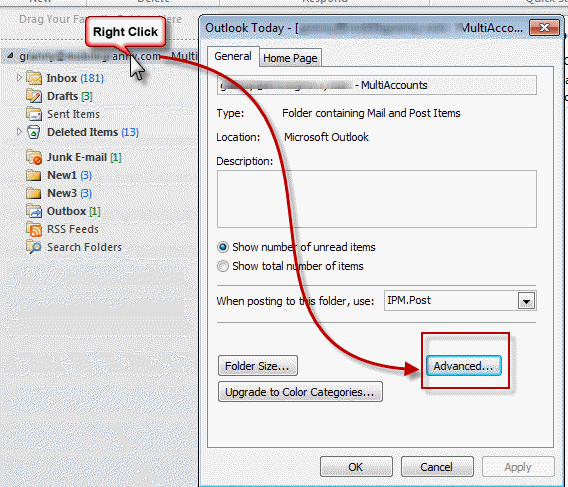Confirm dialog with OK

(356, 467)
